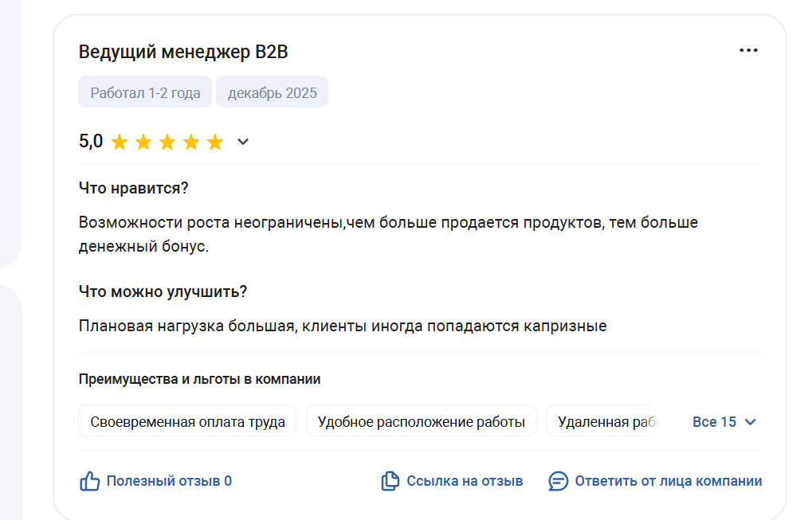Image resolution: width=812 pixels, height=520 pixels.
Task: Select the "Своевременная оплата труда" tag
Action: point(187,421)
